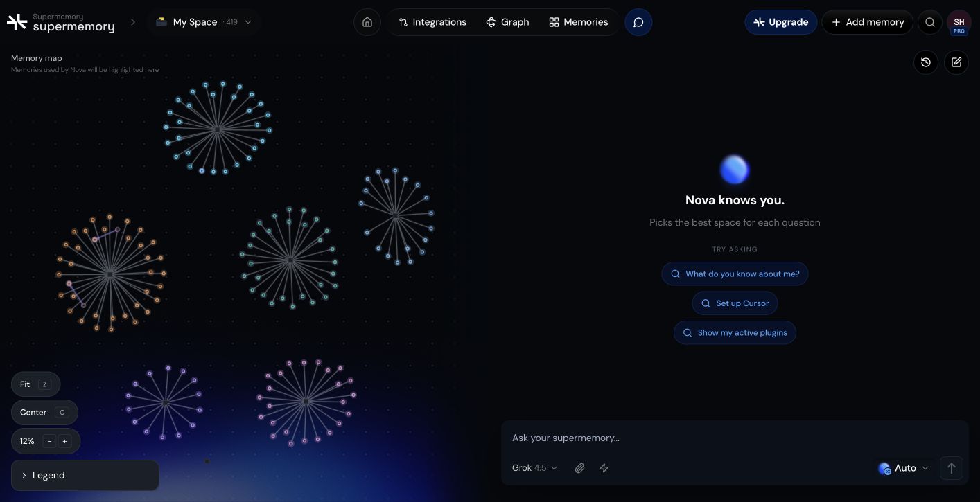
Task: Click the 'Ask your supermemory...' input field
Action: [x=735, y=438]
